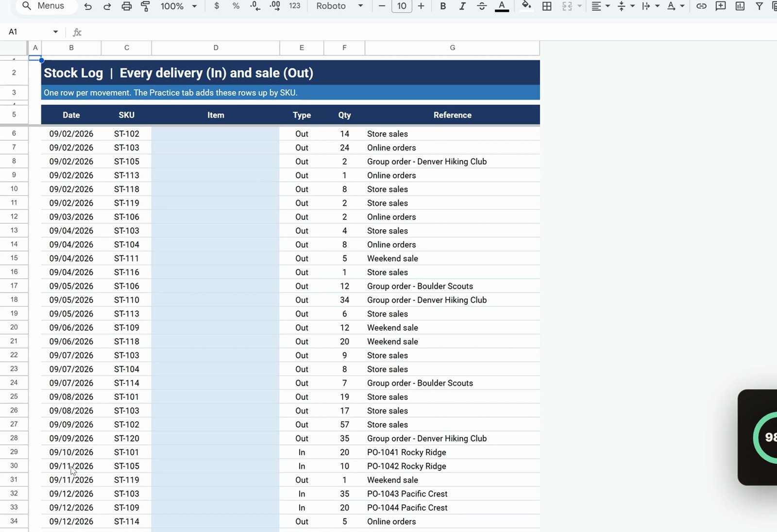The image size is (777, 532).
Task: Click the Undo arrow icon
Action: 87,6
